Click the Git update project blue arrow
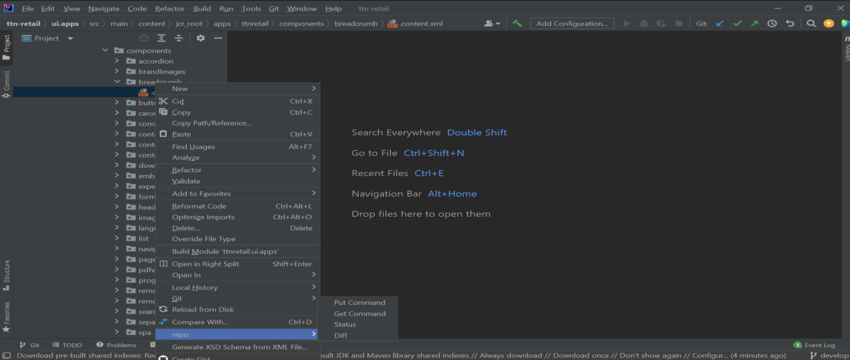The width and height of the screenshot is (850, 360). [x=720, y=23]
